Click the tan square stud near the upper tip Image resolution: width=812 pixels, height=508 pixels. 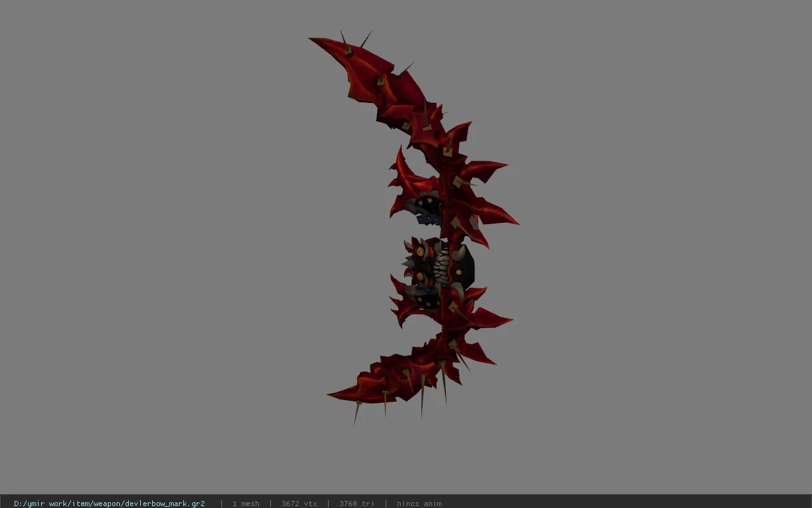348,51
